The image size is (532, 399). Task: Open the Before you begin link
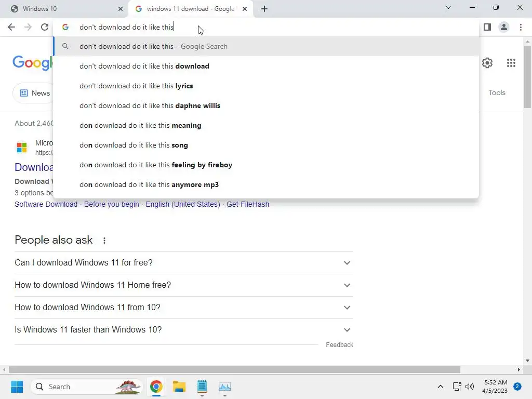click(x=111, y=204)
